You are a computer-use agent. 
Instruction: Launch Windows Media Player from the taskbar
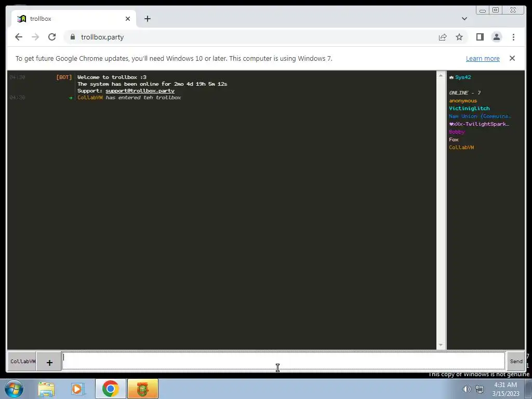tap(78, 389)
